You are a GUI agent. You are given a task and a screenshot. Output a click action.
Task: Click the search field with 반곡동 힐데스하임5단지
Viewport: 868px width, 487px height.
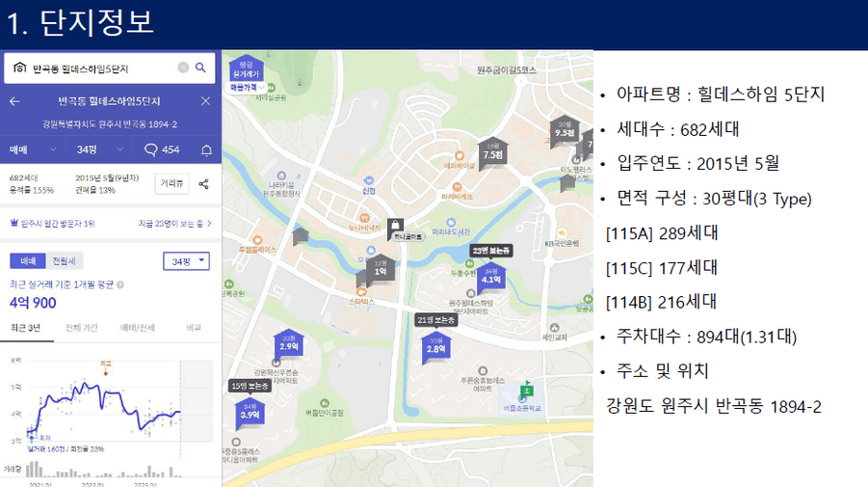tap(110, 68)
